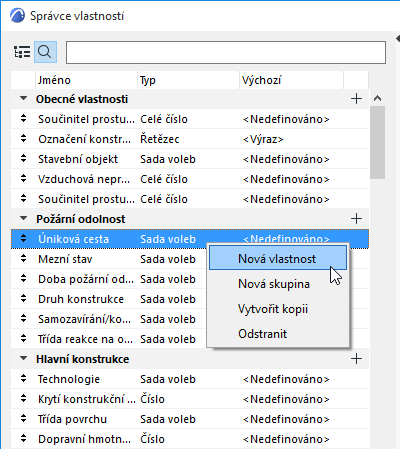Select the Druh konstrukce property name
400x449 pixels.
pyautogui.click(x=81, y=299)
